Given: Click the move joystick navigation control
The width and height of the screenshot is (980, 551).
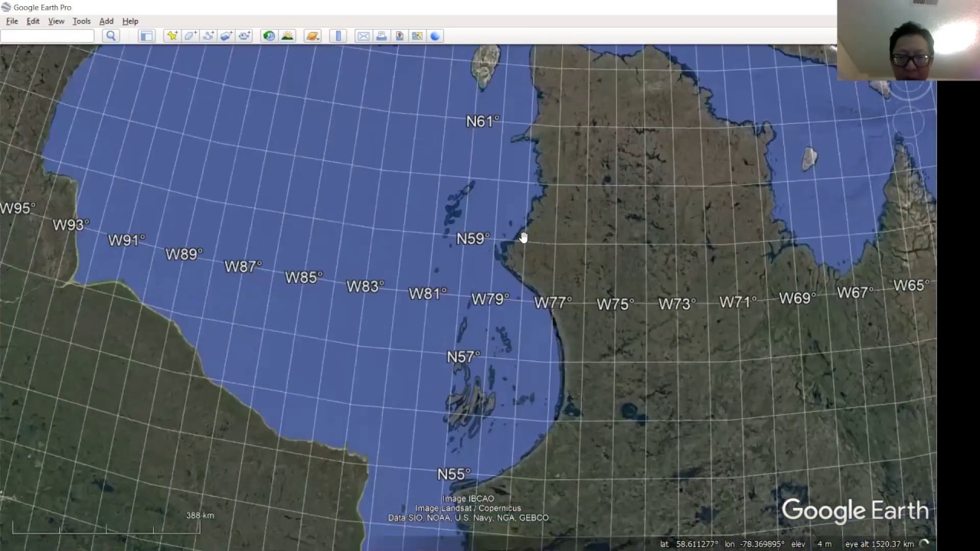Looking at the screenshot, I should tap(910, 121).
